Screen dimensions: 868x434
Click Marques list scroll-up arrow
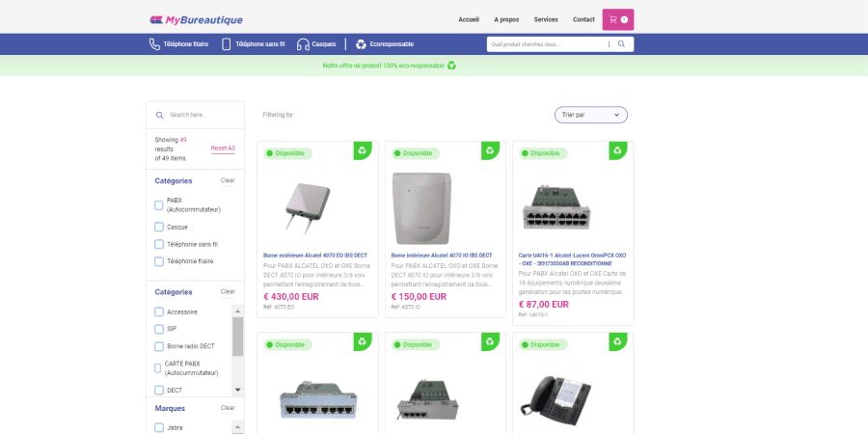[237, 426]
